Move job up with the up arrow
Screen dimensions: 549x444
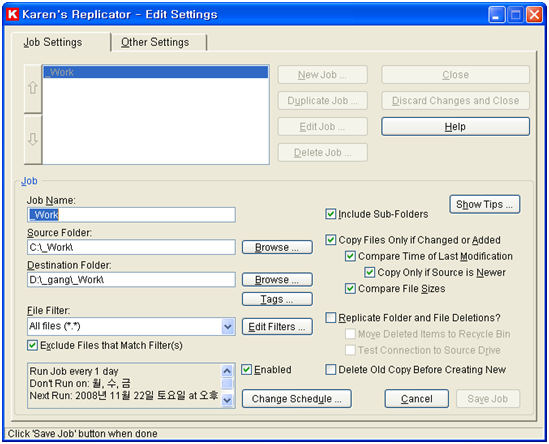pyautogui.click(x=33, y=88)
